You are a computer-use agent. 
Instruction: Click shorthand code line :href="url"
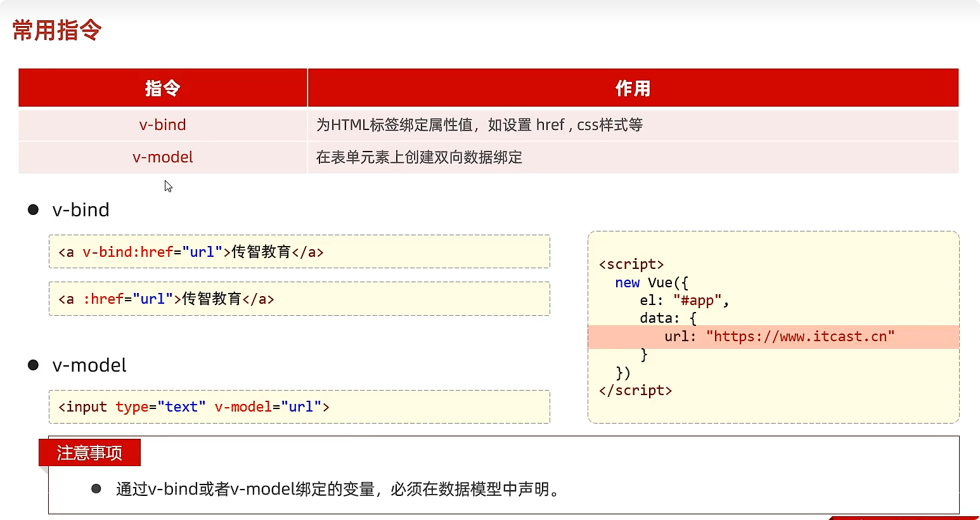(299, 299)
